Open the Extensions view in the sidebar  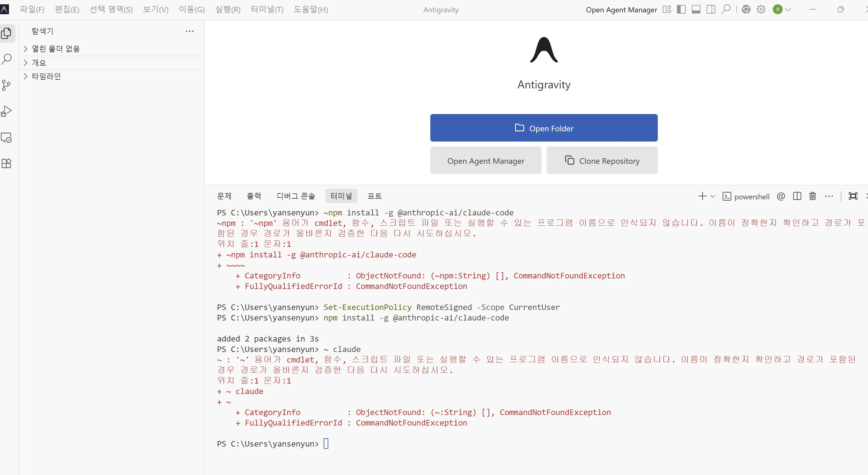(7, 164)
